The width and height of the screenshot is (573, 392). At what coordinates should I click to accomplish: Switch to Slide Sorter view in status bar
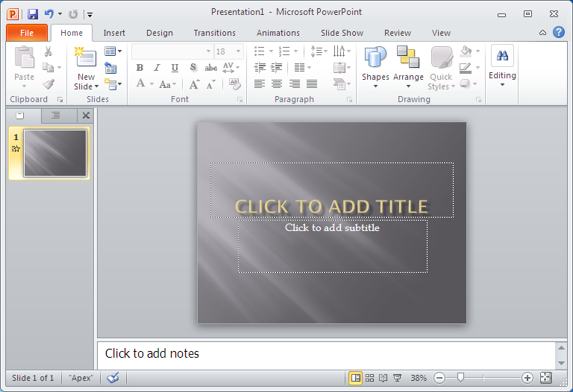point(369,378)
